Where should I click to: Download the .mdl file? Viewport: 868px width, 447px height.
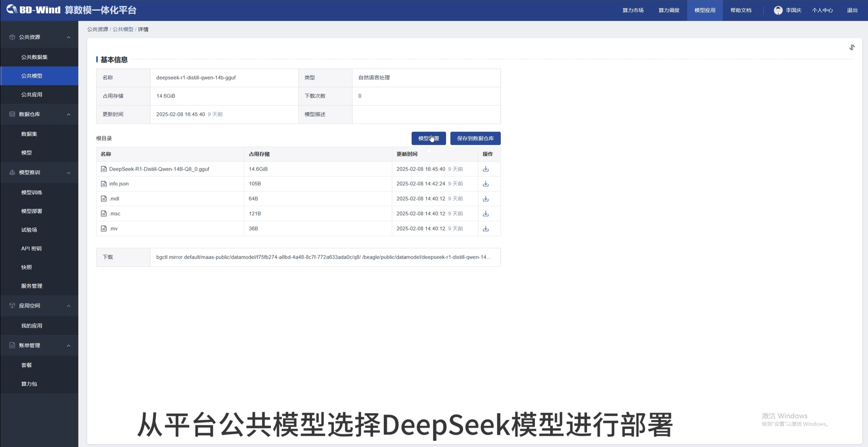[x=486, y=199]
